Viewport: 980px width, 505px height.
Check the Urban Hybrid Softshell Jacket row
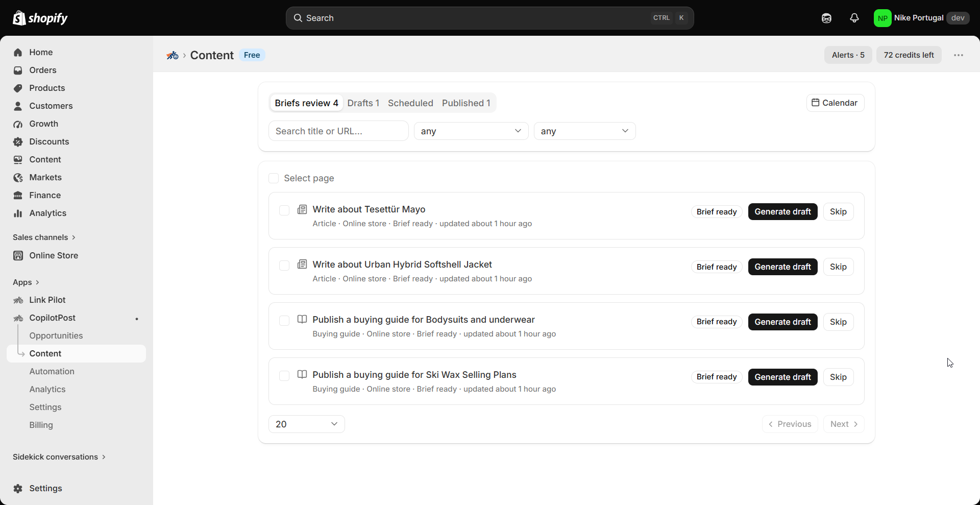pyautogui.click(x=284, y=266)
